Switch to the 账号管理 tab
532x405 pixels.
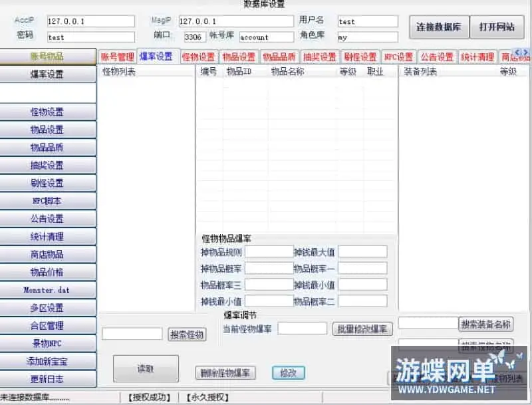click(x=116, y=57)
